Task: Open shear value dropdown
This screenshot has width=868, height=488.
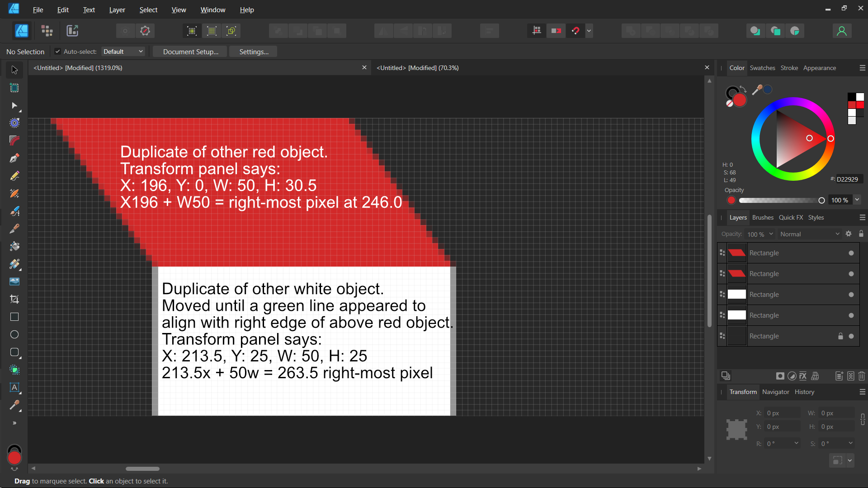Action: click(851, 443)
